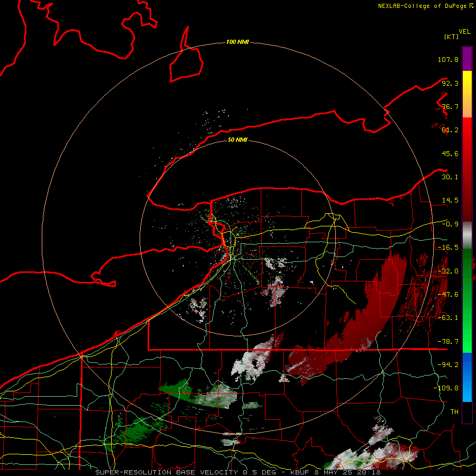Image resolution: width=476 pixels, height=476 pixels.
Task: Click the -0.9 legend value
Action: point(450,224)
